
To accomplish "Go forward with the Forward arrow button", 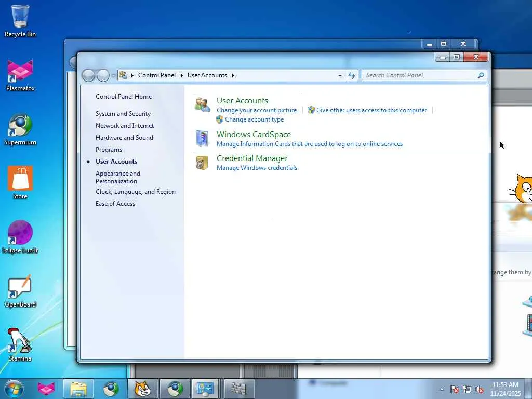I will (103, 75).
